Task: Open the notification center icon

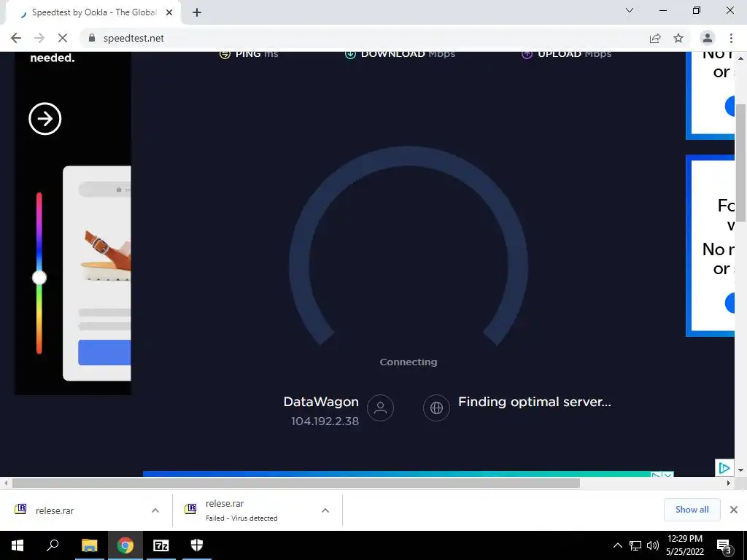Action: pos(724,546)
